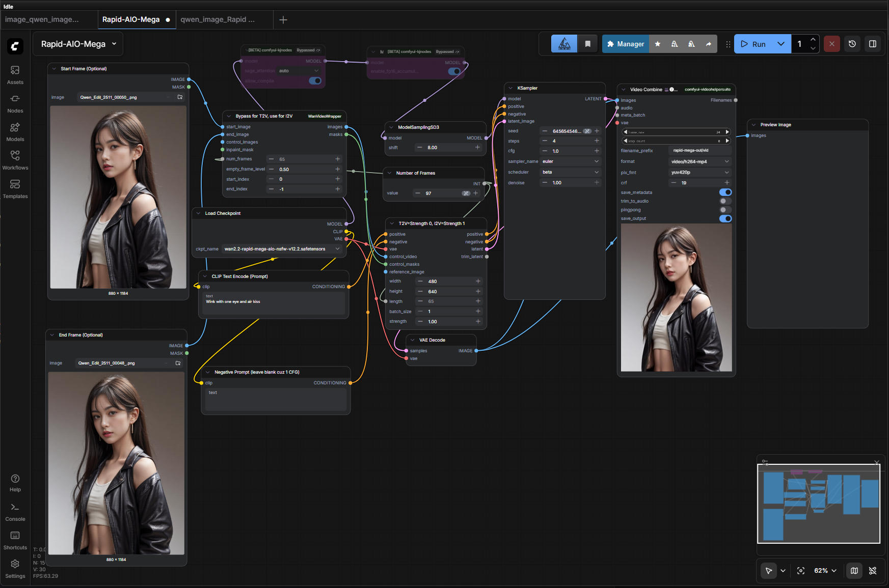Click the queue history clock icon
This screenshot has height=588, width=889.
coord(852,44)
